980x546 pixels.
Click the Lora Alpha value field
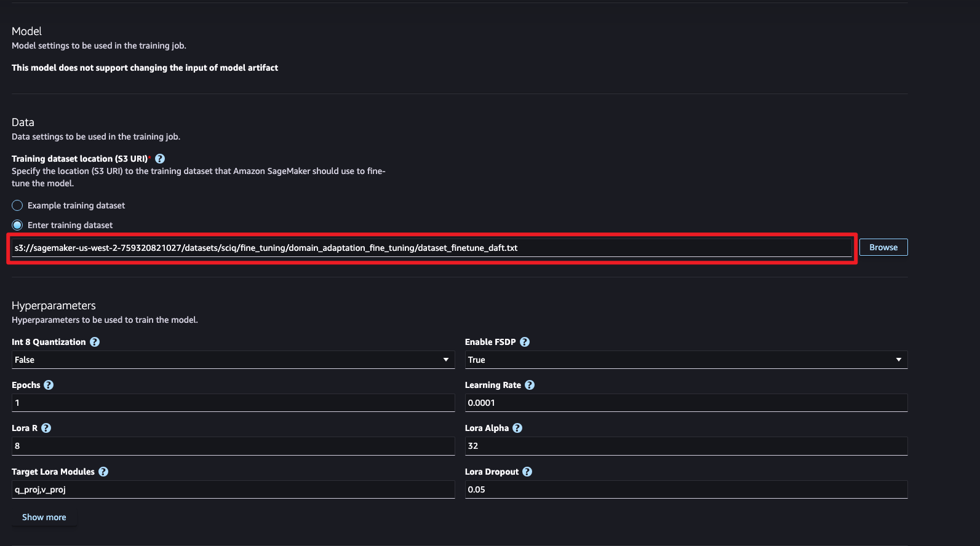(x=685, y=446)
